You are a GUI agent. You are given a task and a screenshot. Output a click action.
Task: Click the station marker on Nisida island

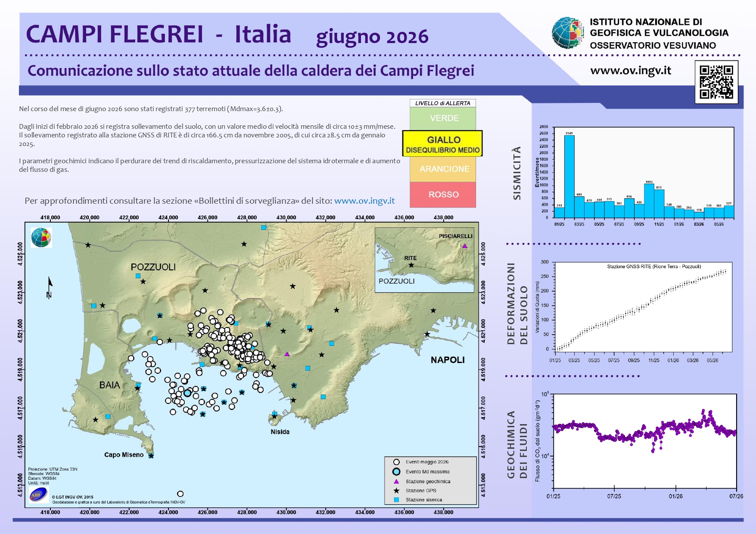click(x=274, y=415)
